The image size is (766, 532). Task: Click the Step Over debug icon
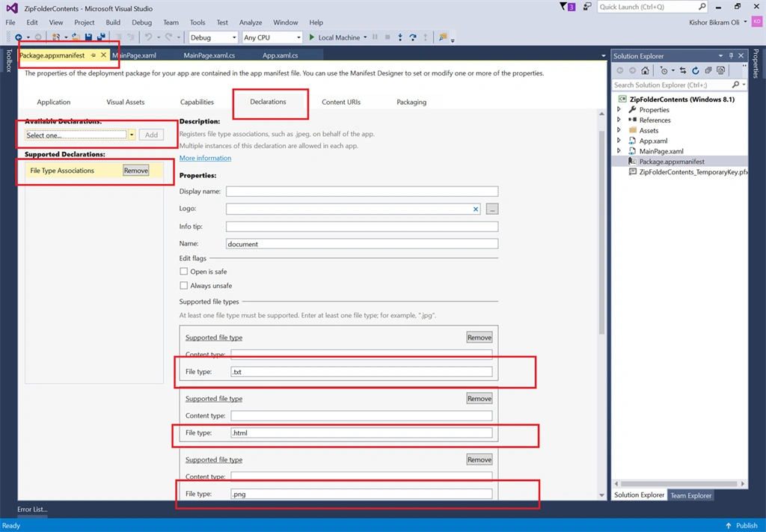pyautogui.click(x=413, y=37)
